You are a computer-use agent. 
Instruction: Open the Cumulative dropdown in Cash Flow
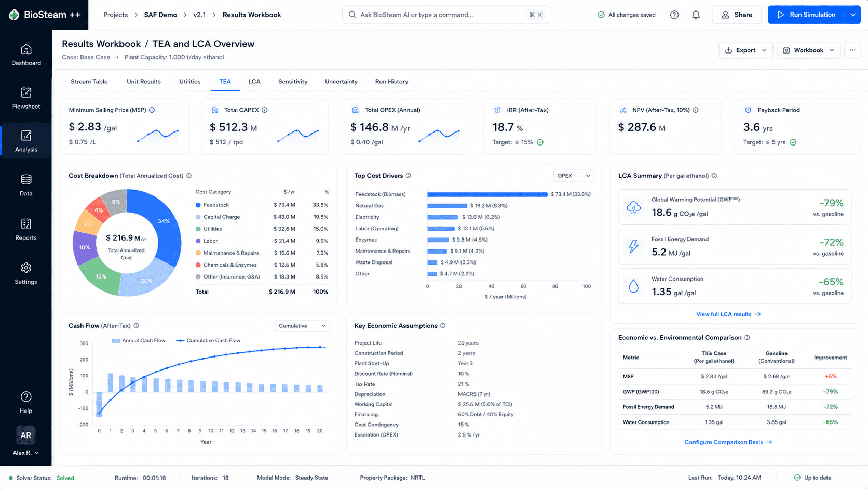[302, 326]
